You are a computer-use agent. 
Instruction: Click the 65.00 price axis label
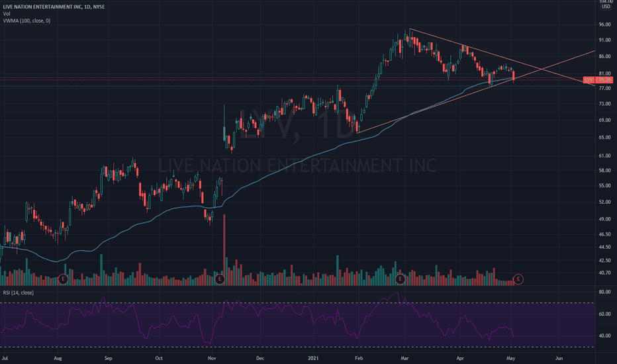click(604, 138)
